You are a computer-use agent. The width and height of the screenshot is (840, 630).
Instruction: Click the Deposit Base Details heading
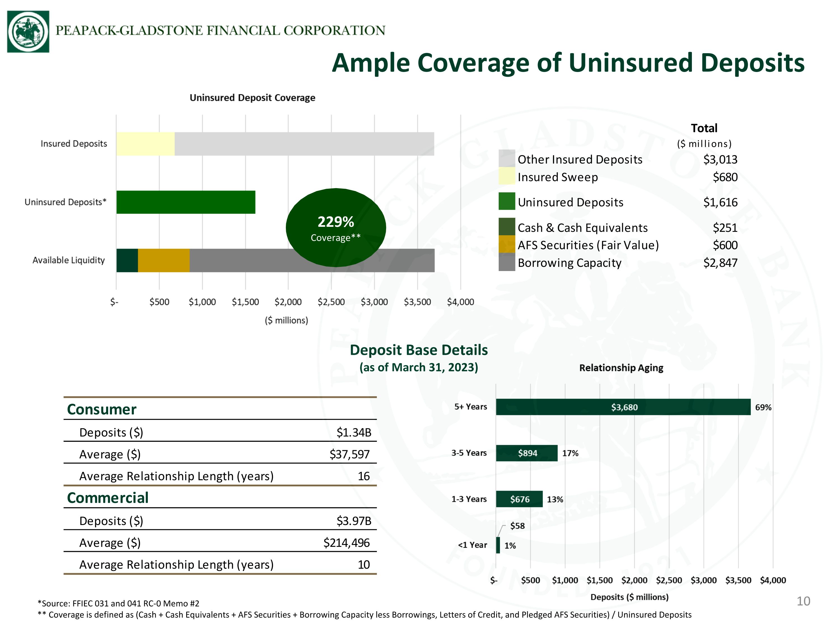[x=419, y=350]
